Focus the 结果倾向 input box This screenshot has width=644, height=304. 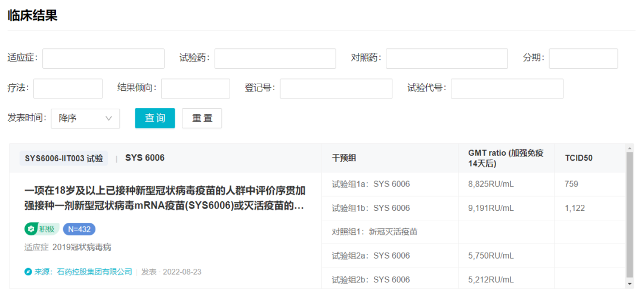coord(196,88)
